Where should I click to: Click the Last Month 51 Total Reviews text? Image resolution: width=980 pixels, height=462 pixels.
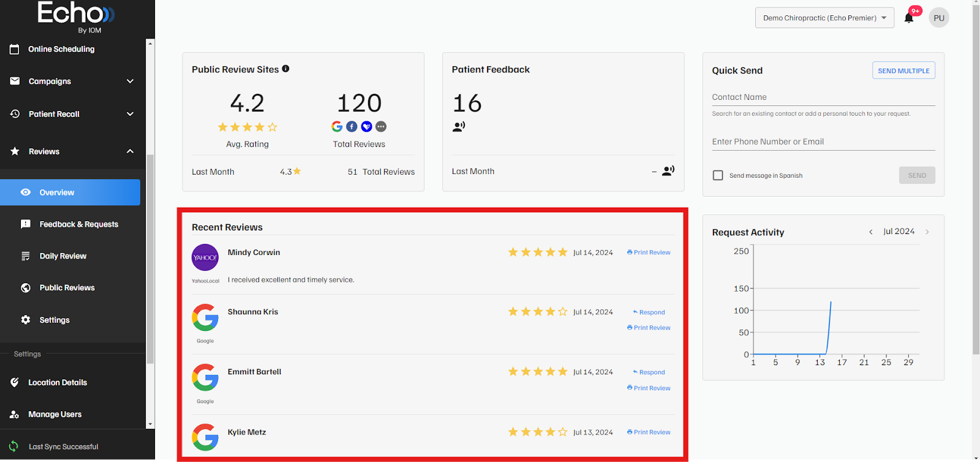click(381, 172)
